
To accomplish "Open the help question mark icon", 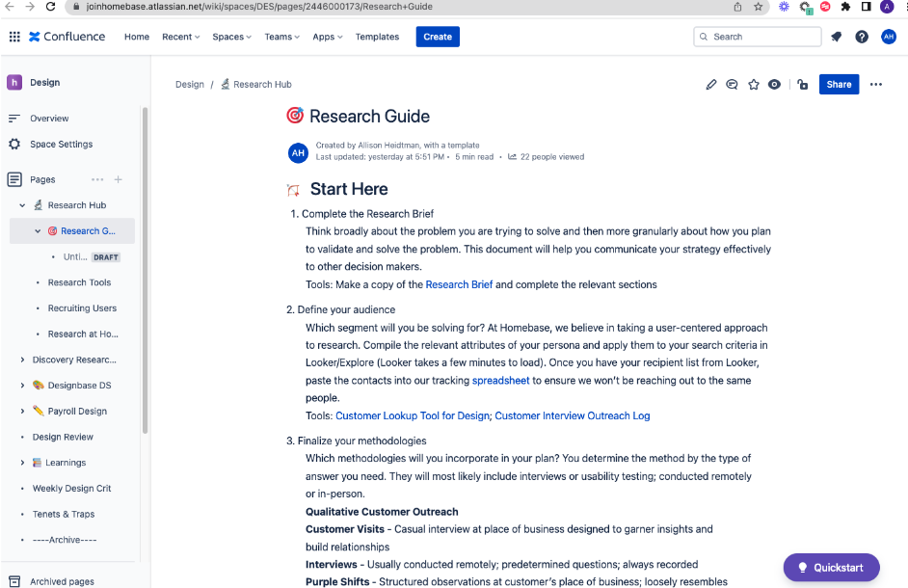I will tap(862, 37).
